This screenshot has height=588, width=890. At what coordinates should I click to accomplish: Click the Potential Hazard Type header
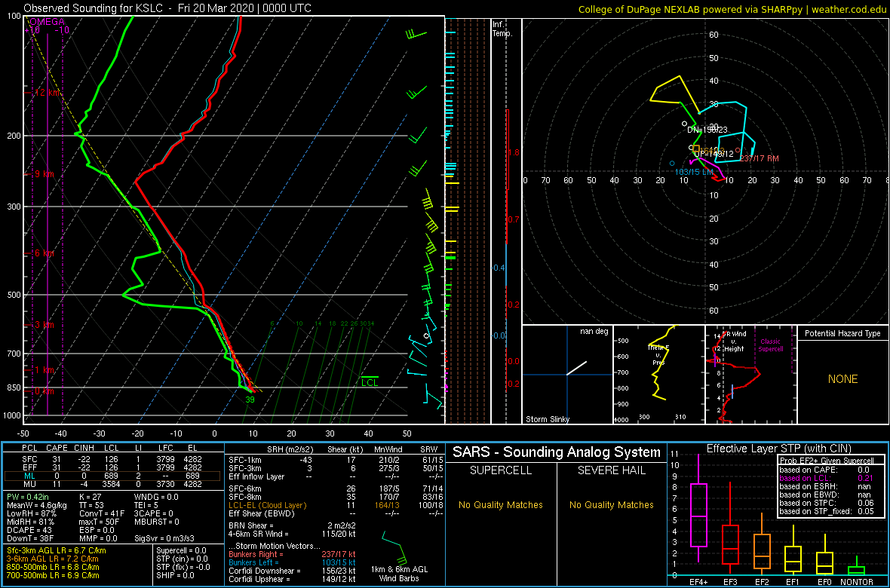pyautogui.click(x=842, y=333)
